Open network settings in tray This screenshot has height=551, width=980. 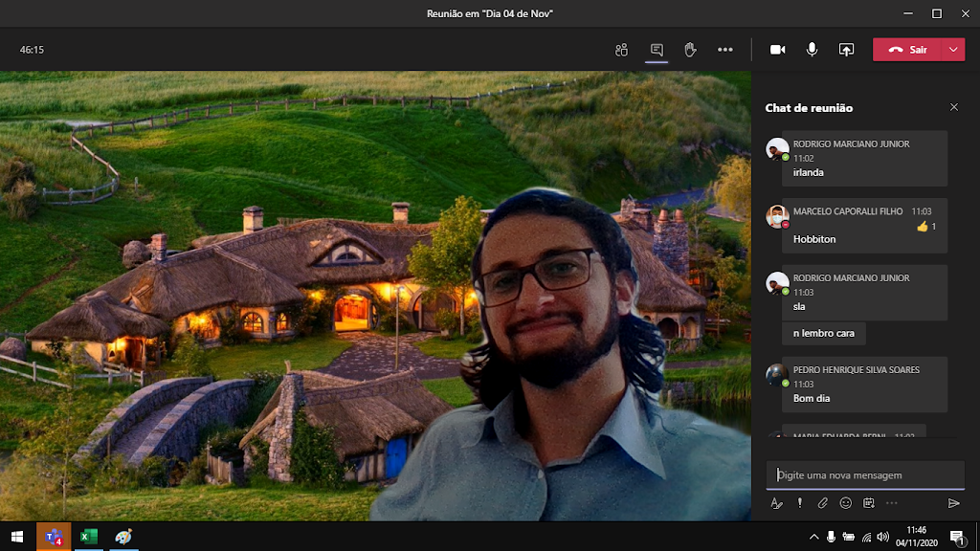coord(866,537)
